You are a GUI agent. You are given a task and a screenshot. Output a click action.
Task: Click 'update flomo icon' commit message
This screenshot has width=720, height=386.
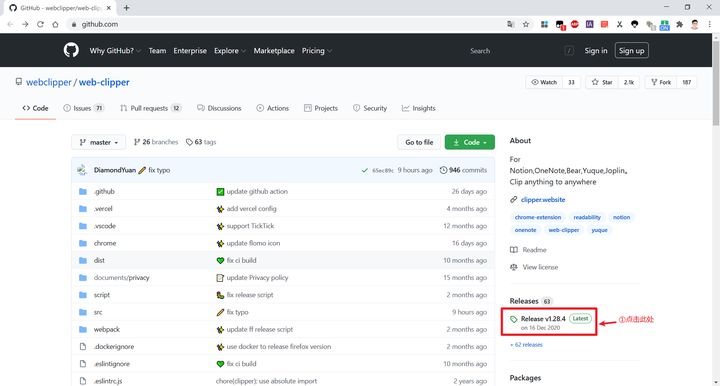(253, 243)
